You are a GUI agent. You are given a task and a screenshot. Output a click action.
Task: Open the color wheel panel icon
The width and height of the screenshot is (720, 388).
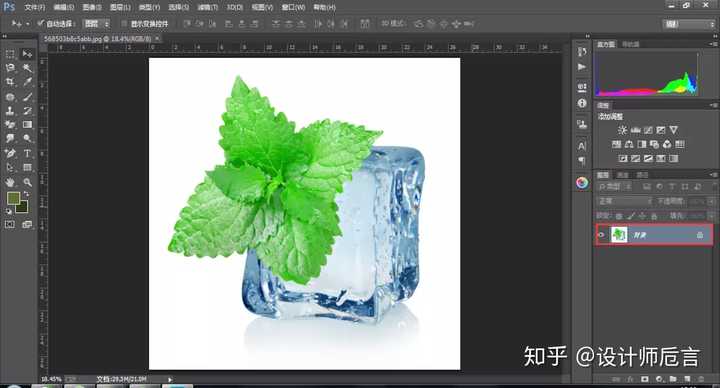click(582, 182)
